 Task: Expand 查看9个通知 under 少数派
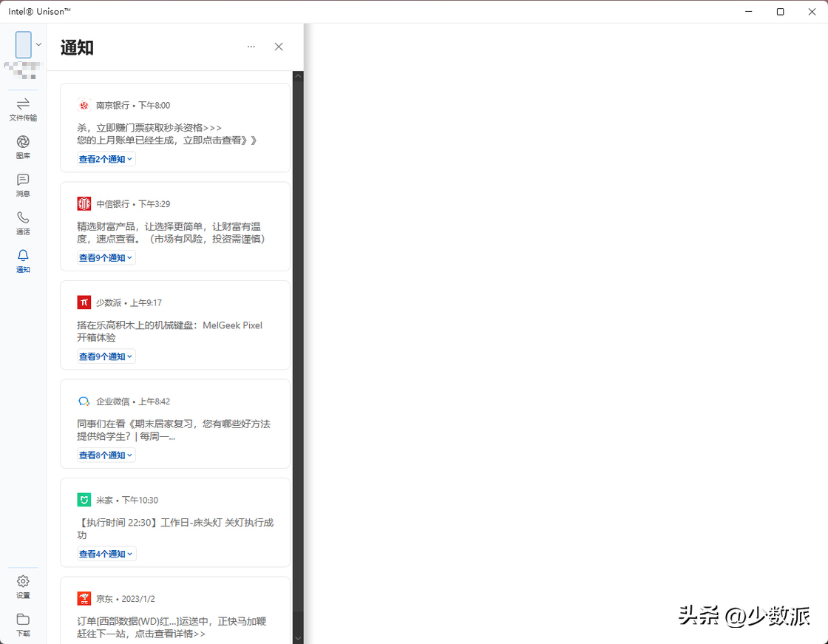coord(106,356)
